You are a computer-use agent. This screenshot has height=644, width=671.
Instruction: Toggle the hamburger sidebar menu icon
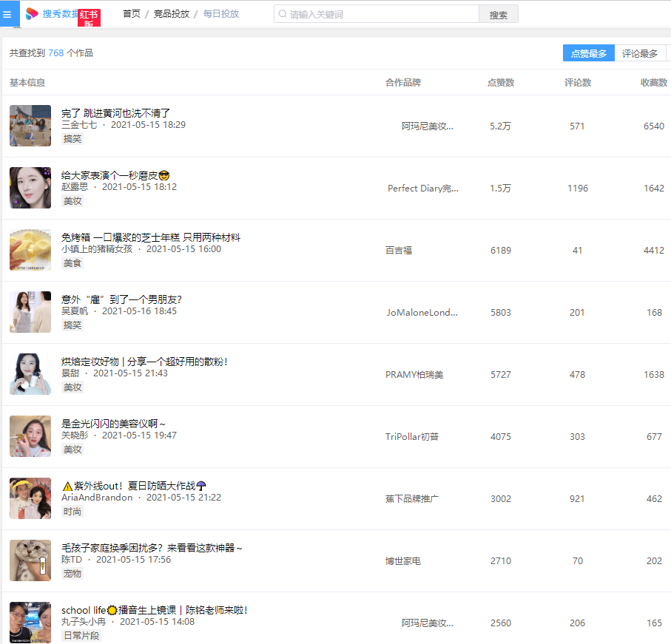click(x=7, y=15)
